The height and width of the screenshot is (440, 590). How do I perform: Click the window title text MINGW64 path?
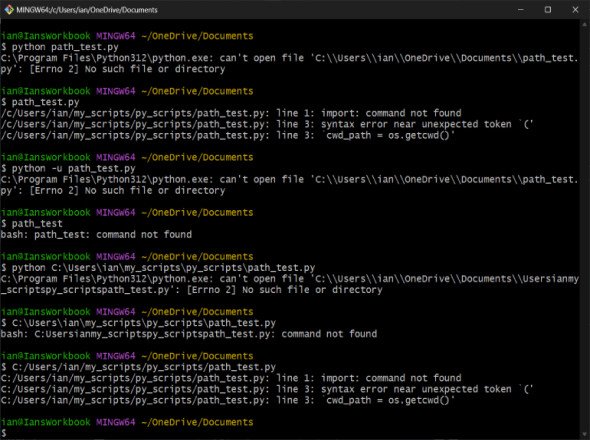(x=87, y=10)
